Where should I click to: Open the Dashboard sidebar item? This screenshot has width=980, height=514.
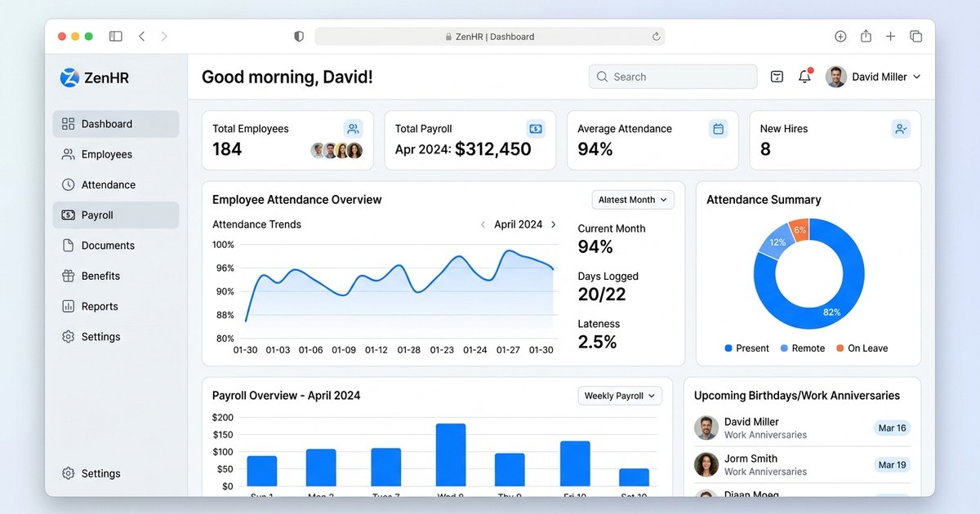[116, 124]
